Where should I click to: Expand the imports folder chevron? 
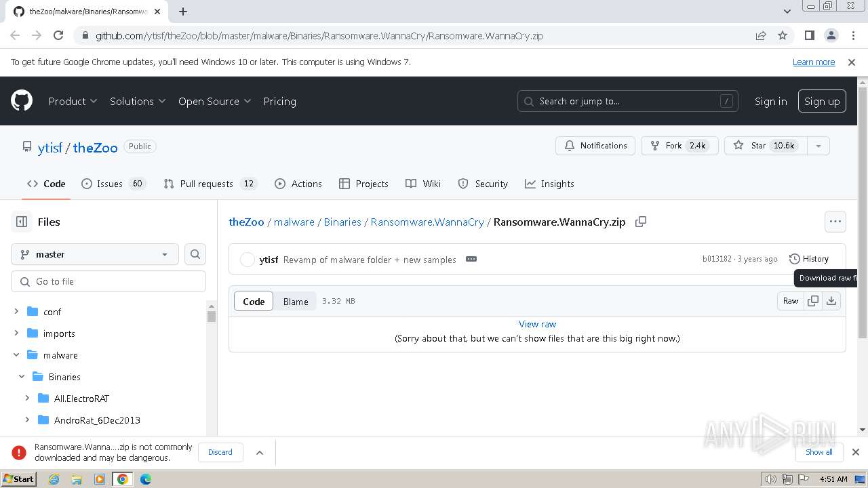point(16,333)
